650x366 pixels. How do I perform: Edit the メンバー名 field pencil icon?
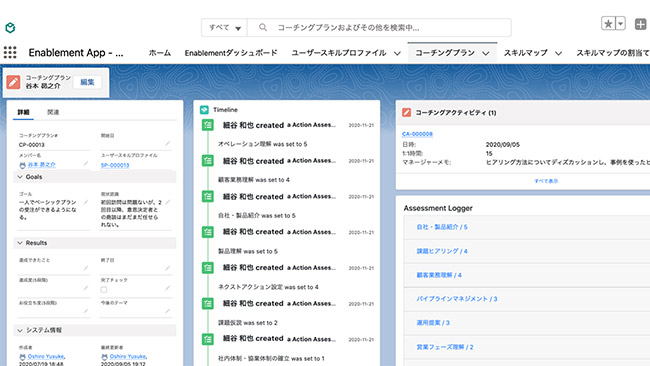(x=86, y=163)
